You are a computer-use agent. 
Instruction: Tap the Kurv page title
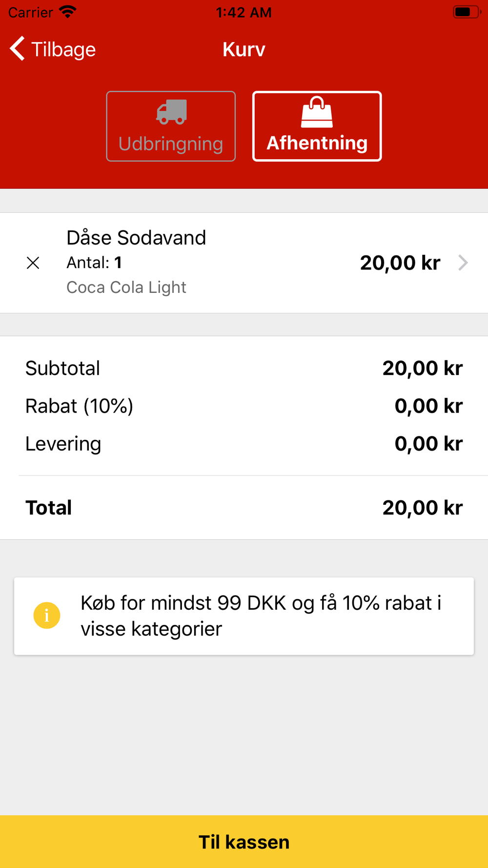point(244,49)
